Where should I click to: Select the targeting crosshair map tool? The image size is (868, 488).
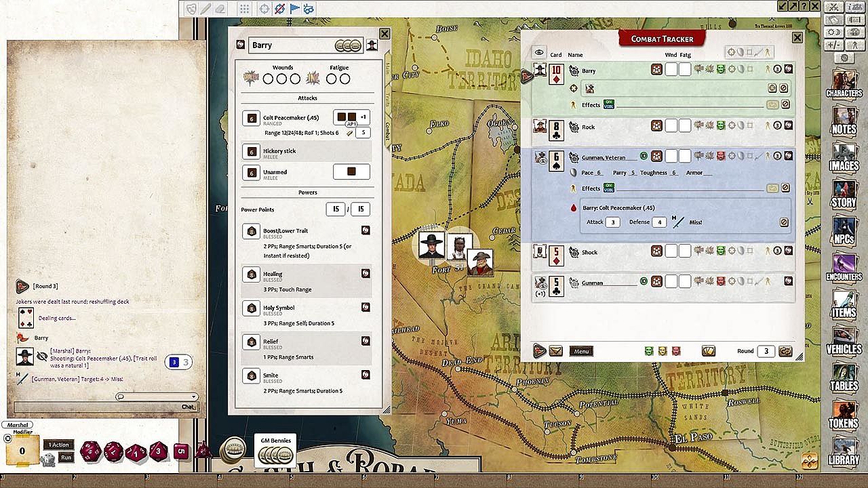(x=264, y=9)
